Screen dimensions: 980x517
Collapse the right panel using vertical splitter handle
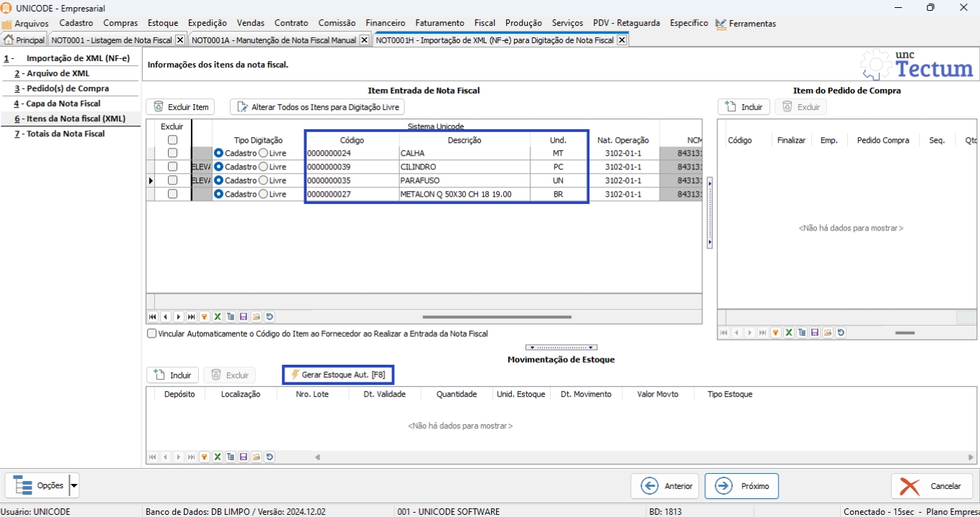pyautogui.click(x=709, y=213)
